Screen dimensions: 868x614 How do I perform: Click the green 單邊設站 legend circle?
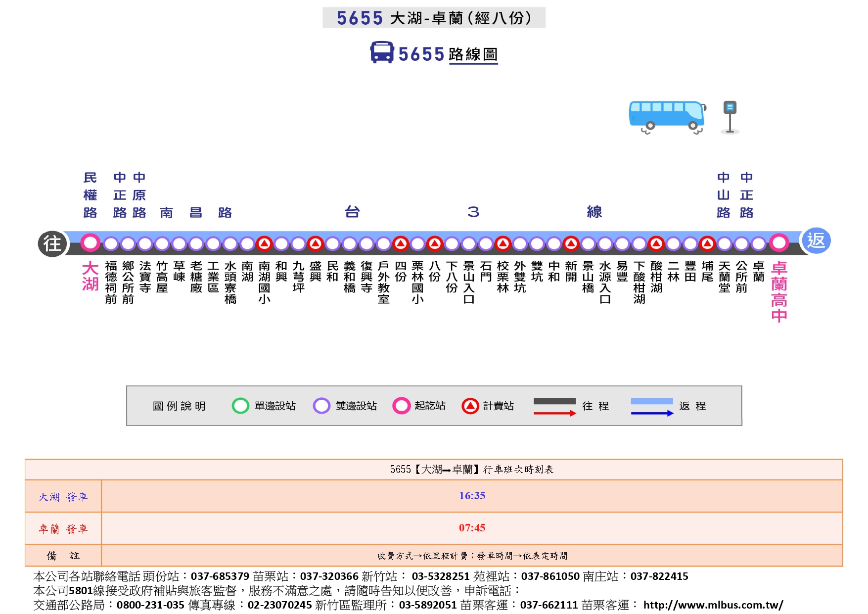240,406
